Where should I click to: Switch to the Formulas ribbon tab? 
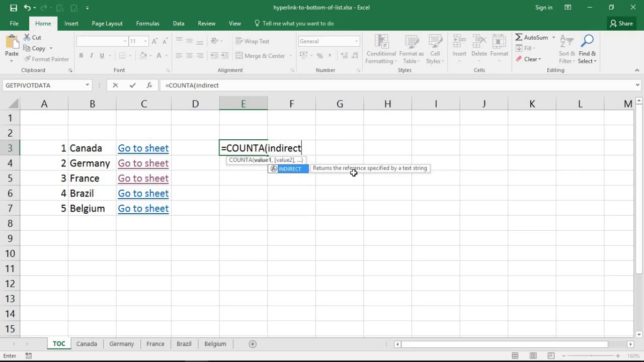pos(147,23)
